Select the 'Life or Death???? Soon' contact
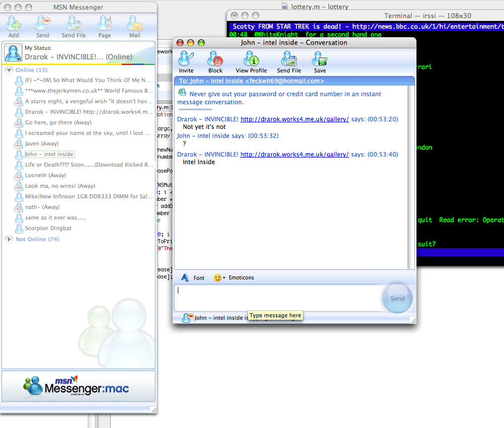This screenshot has height=428, width=504. point(89,165)
